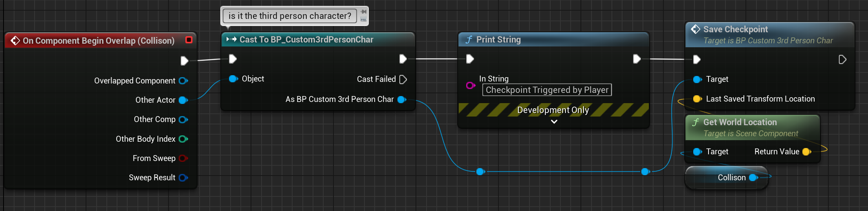This screenshot has height=211, width=868.
Task: Select the On Component Begin Overlap node header
Action: pos(101,40)
